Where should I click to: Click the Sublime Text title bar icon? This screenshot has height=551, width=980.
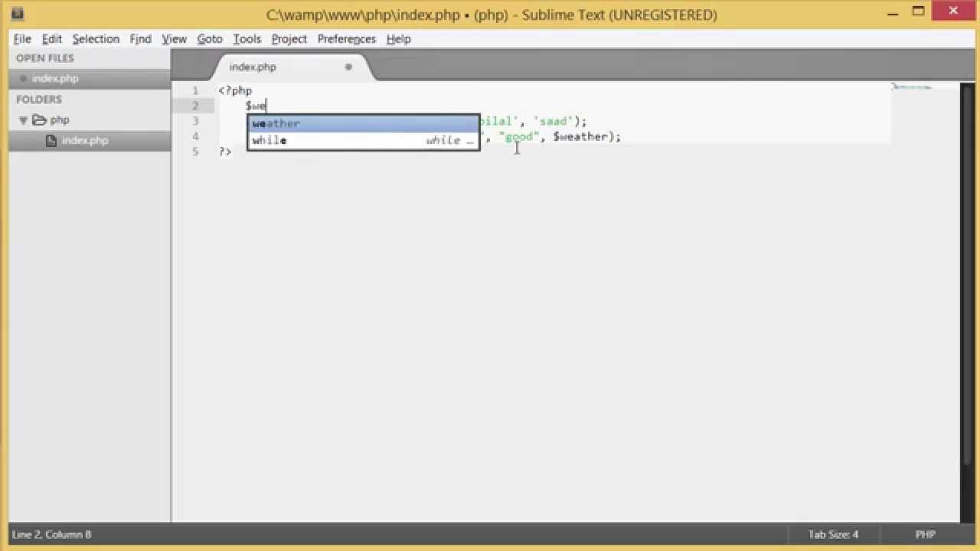pyautogui.click(x=18, y=13)
